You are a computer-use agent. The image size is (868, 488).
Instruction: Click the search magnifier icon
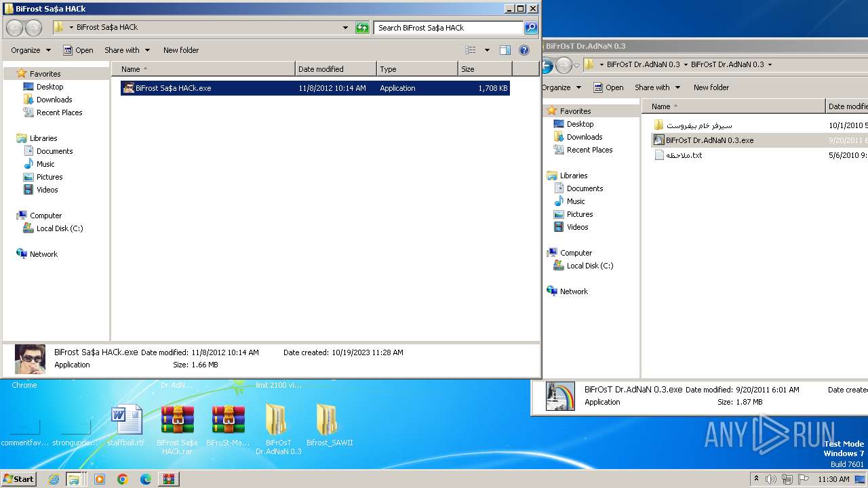pyautogui.click(x=531, y=28)
